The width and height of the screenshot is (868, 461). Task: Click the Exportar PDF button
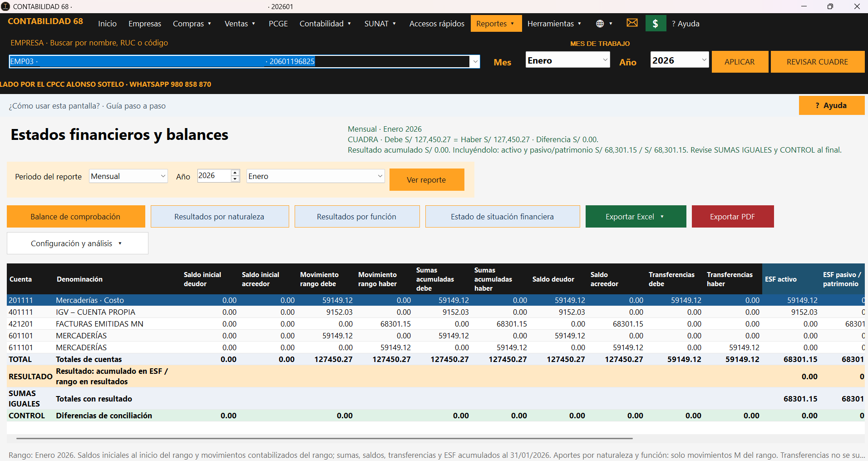[733, 217]
